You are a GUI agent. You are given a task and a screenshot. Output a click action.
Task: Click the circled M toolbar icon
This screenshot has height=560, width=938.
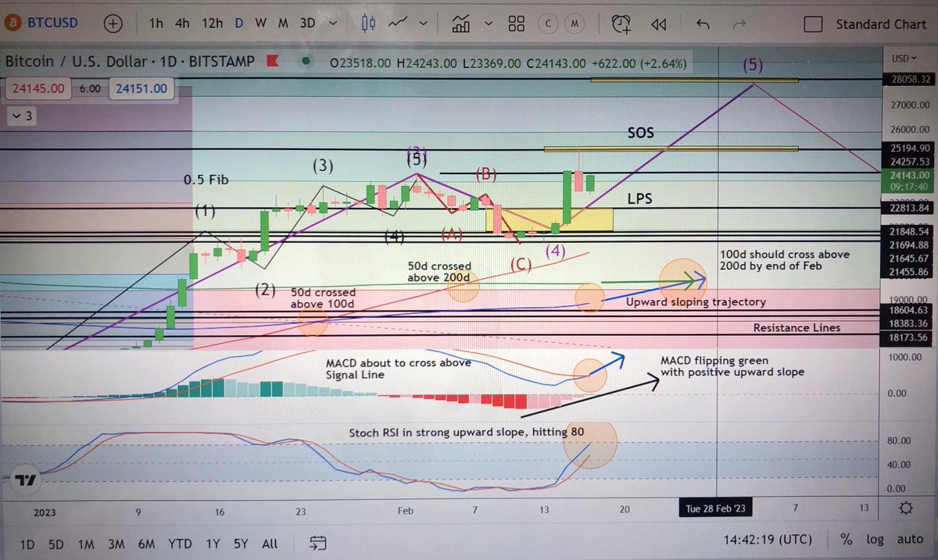coord(574,23)
